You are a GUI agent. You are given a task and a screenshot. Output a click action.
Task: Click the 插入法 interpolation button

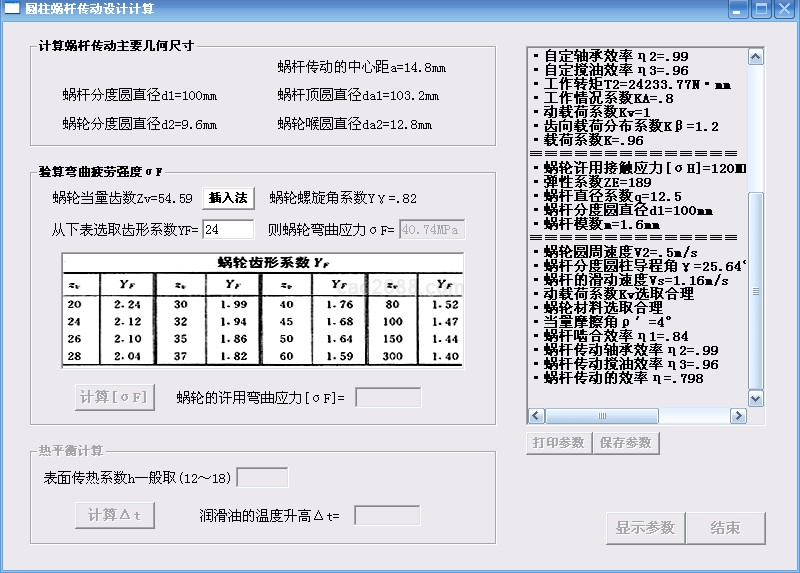[x=228, y=198]
